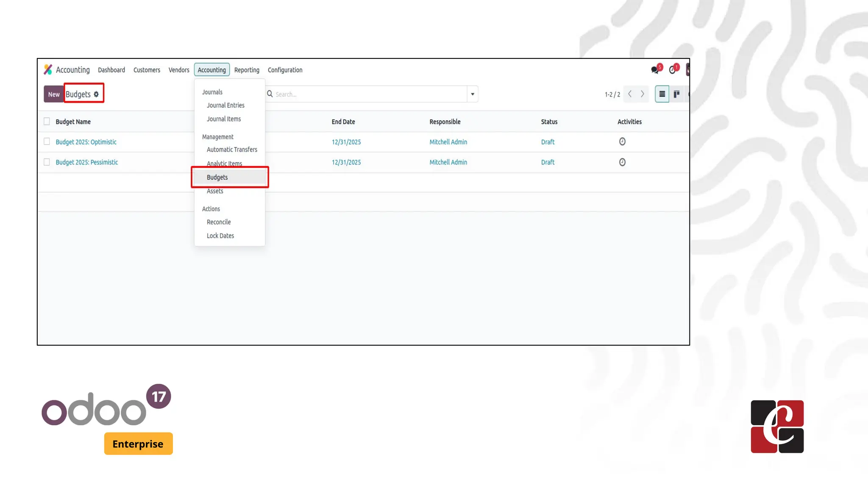This screenshot has width=868, height=488.
Task: Open Budget 2025: Optimistic record link
Action: pos(86,142)
